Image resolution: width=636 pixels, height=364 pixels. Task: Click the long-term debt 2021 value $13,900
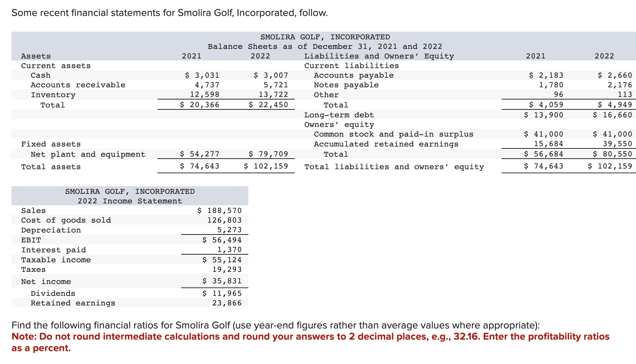tap(544, 115)
